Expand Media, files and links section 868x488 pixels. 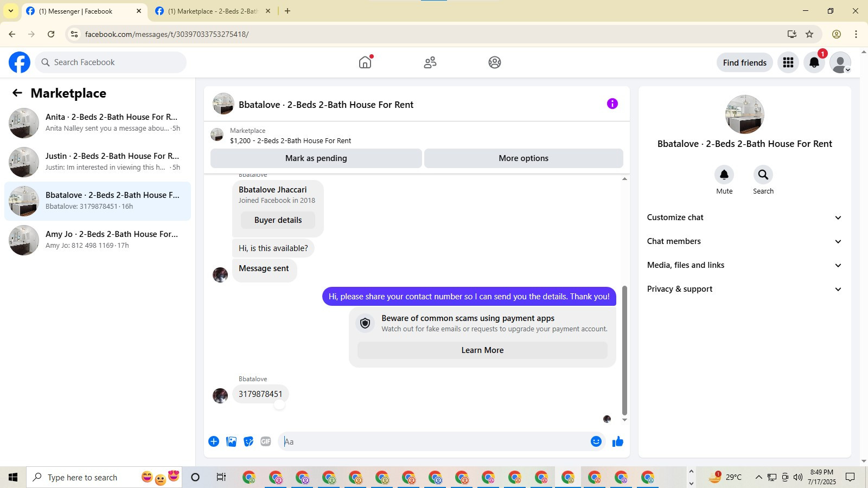click(744, 265)
